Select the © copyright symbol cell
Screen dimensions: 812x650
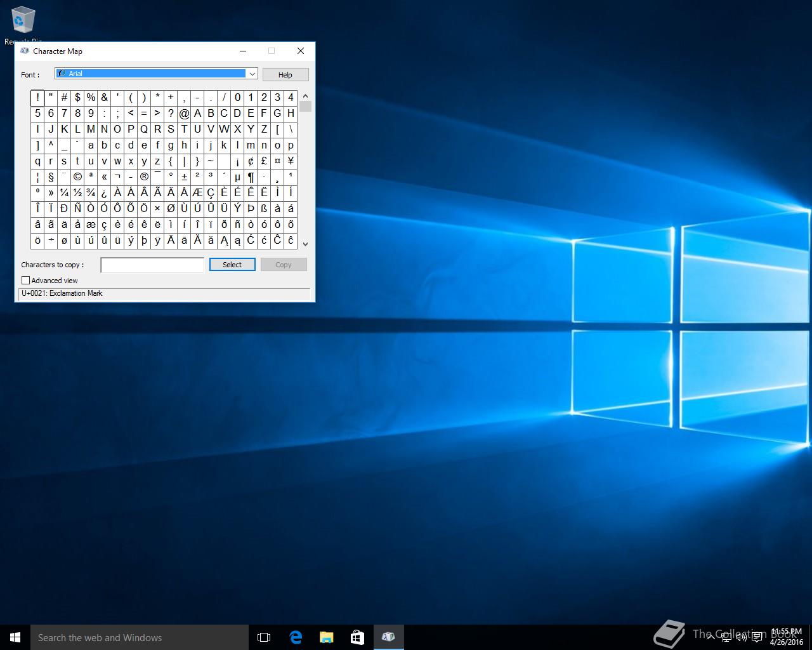(x=77, y=176)
